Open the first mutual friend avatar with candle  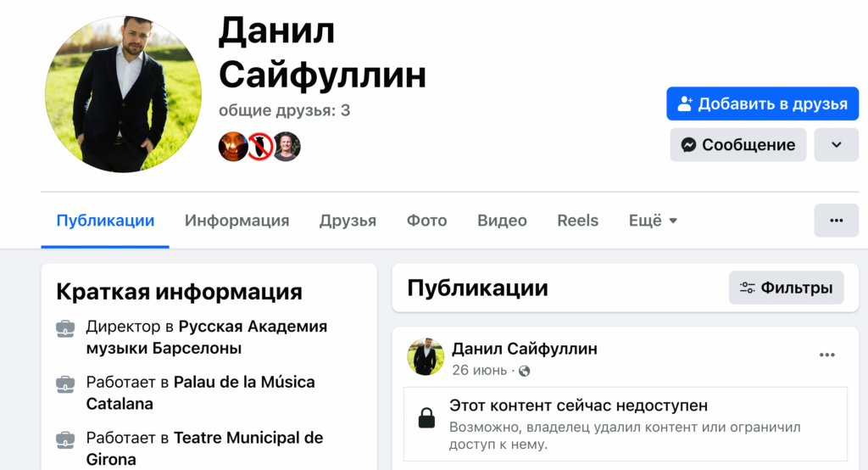[232, 146]
